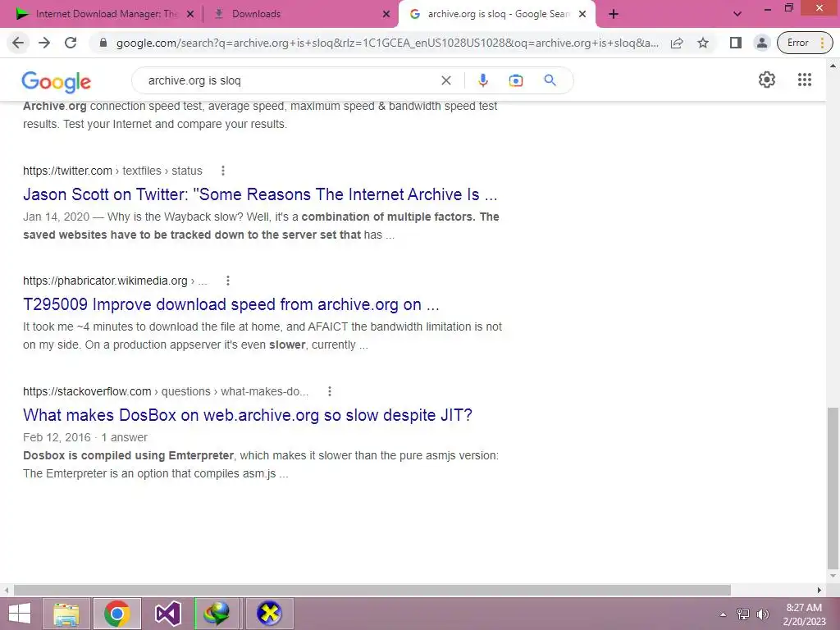Go back to the previous page
This screenshot has width=840, height=630.
pyautogui.click(x=18, y=43)
